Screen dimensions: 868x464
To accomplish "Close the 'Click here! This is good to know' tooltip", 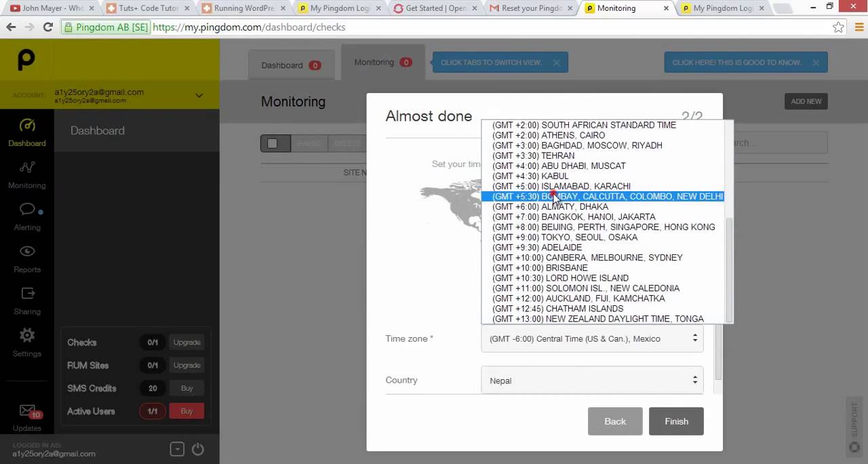I will [816, 62].
